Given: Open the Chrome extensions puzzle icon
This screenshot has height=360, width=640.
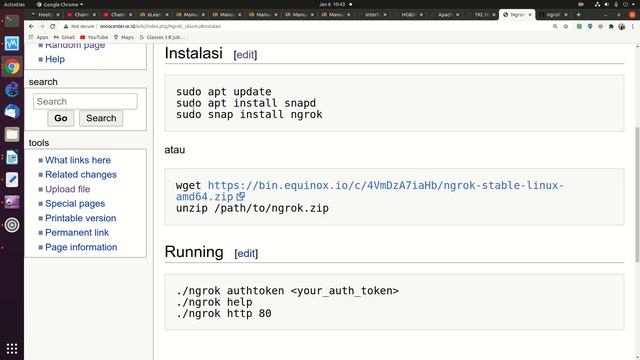Looking at the screenshot, I should click(x=611, y=26).
